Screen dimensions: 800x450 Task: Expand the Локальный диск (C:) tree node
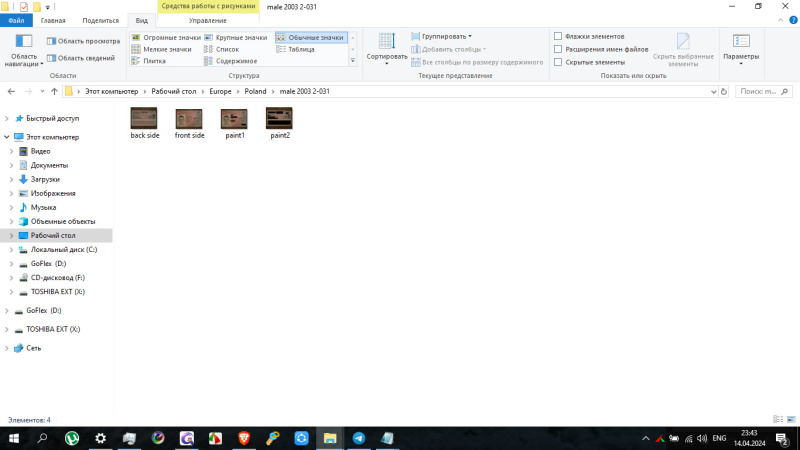click(11, 249)
